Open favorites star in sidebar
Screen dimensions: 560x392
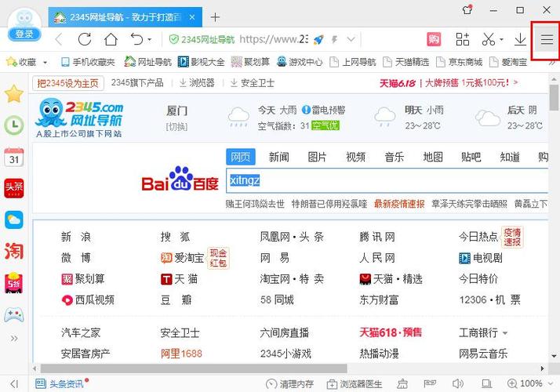pyautogui.click(x=14, y=94)
